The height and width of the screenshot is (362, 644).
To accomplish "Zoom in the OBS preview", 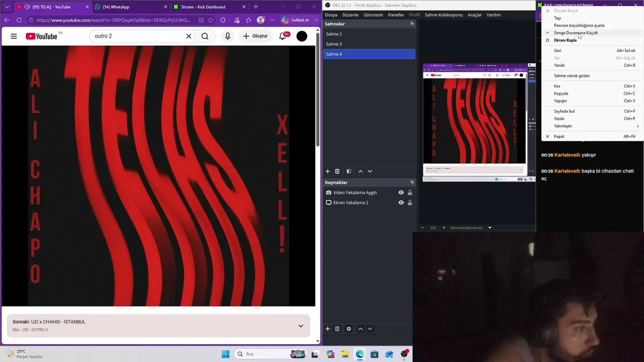I will pyautogui.click(x=444, y=228).
